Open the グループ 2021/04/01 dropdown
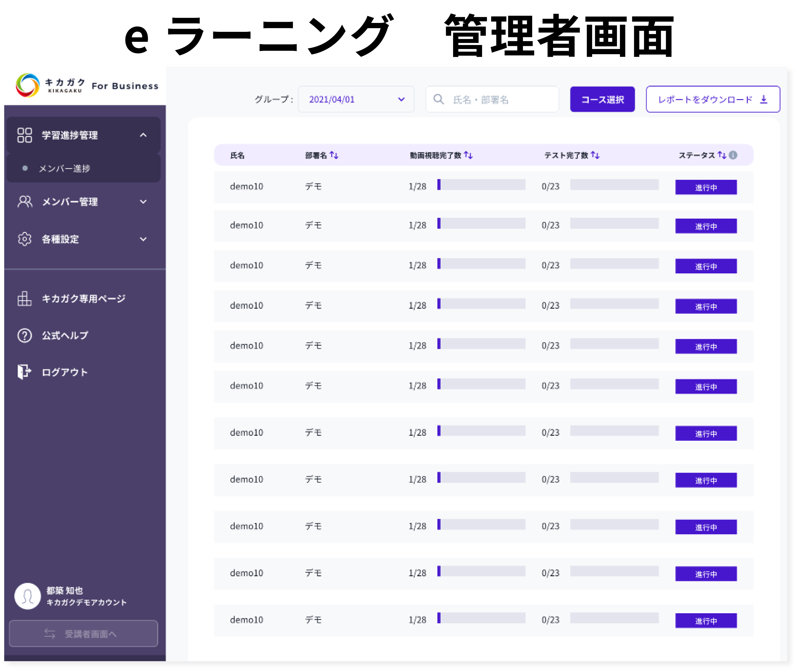The image size is (799, 672). point(356,99)
